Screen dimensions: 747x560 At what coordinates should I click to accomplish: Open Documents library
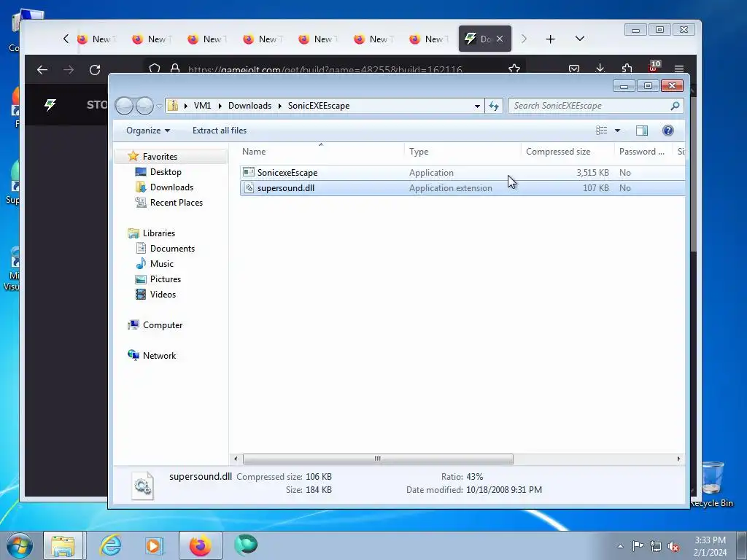[x=172, y=248]
